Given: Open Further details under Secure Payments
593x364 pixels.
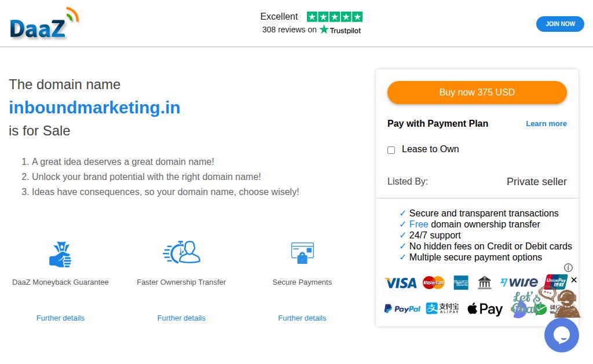Looking at the screenshot, I should tap(302, 318).
